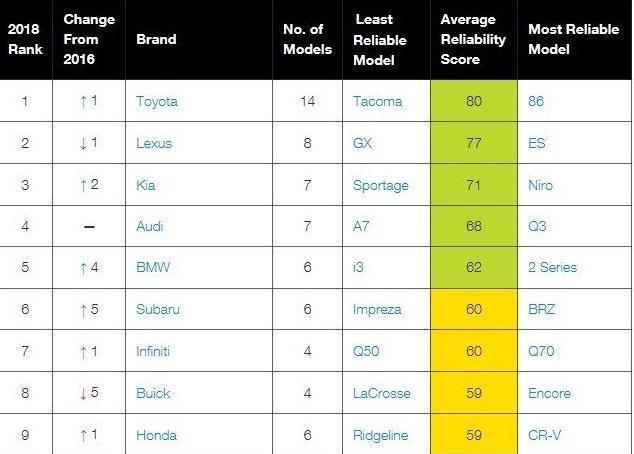Click the Average Reliability Score column header
Viewport: 634px width, 454px height.
pos(473,39)
